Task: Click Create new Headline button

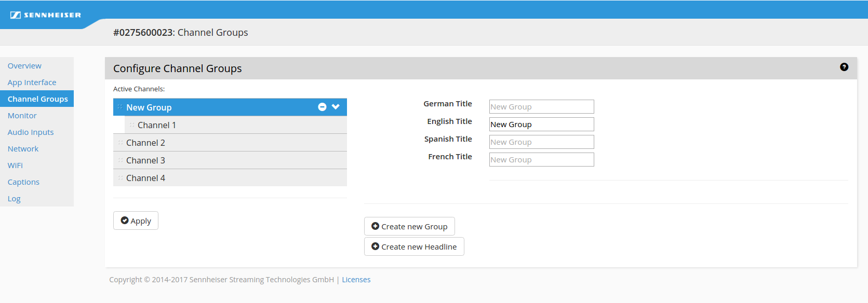Action: [x=414, y=247]
